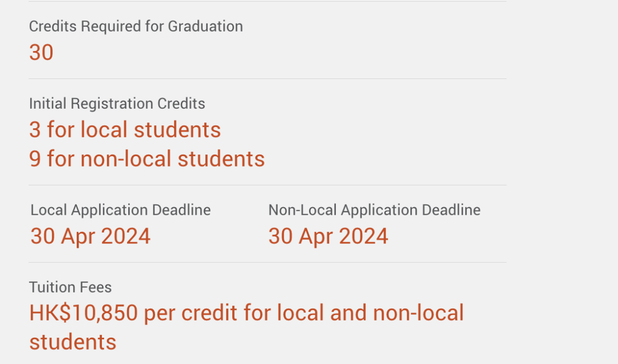Click the Credits Required for Graduation label

(x=136, y=26)
